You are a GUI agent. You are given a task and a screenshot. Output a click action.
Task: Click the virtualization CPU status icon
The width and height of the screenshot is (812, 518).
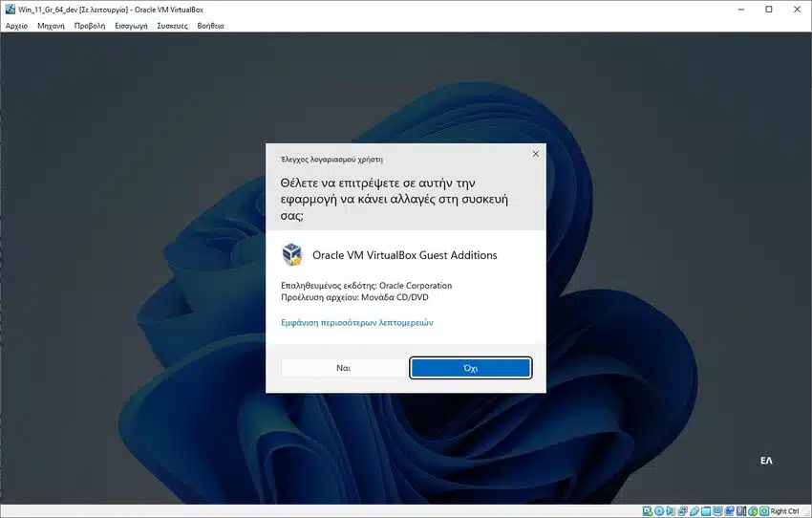point(741,511)
